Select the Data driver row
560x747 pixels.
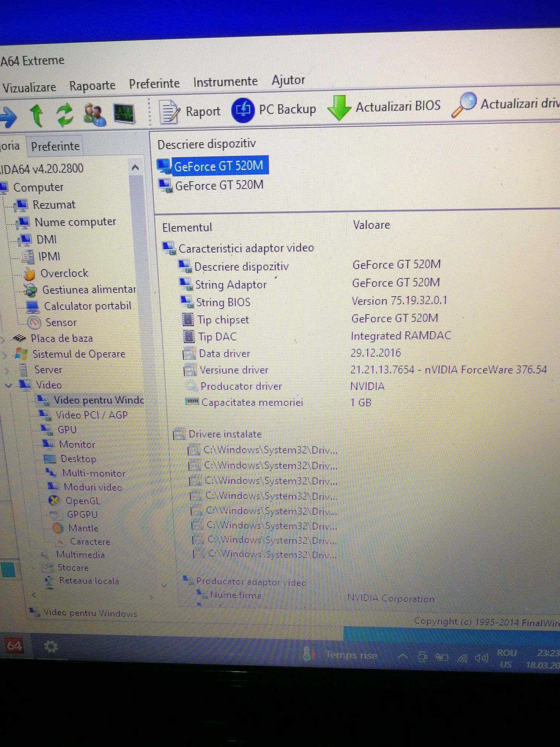pyautogui.click(x=292, y=353)
